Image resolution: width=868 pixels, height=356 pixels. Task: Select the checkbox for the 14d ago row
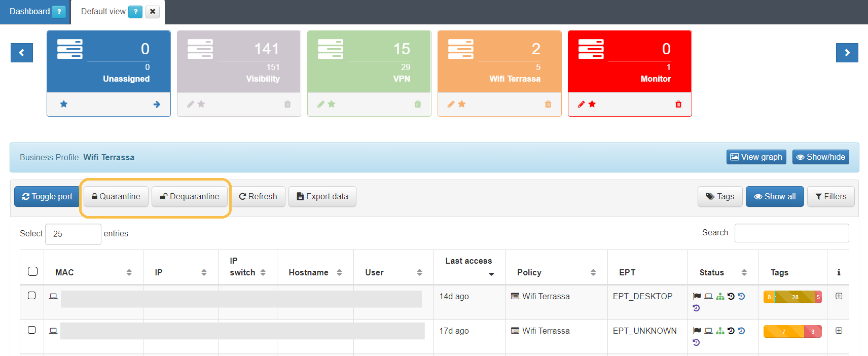pyautogui.click(x=32, y=296)
